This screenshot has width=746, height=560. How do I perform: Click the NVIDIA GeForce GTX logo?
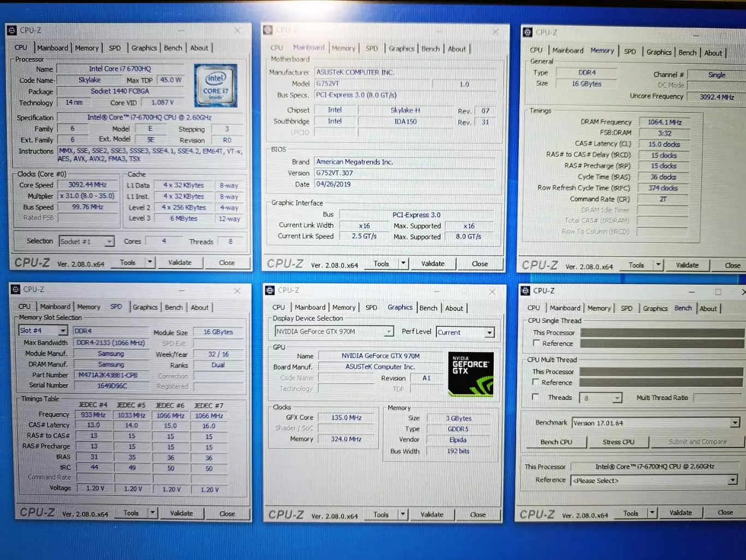[x=470, y=374]
